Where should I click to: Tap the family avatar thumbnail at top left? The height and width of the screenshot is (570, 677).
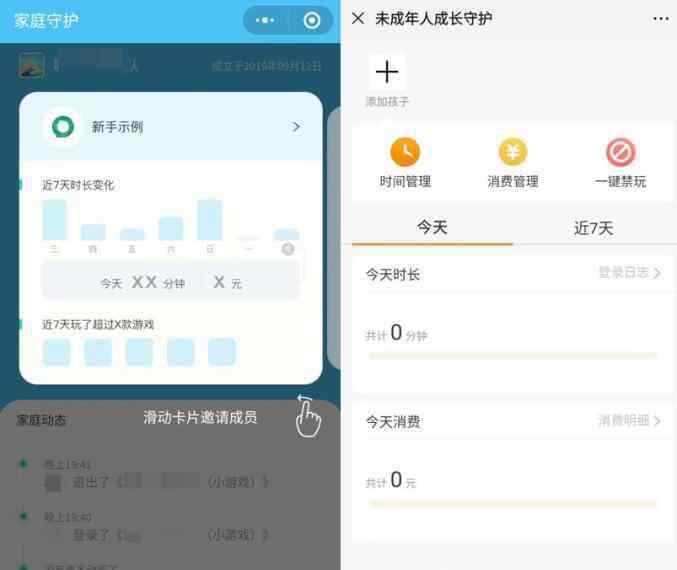(32, 65)
